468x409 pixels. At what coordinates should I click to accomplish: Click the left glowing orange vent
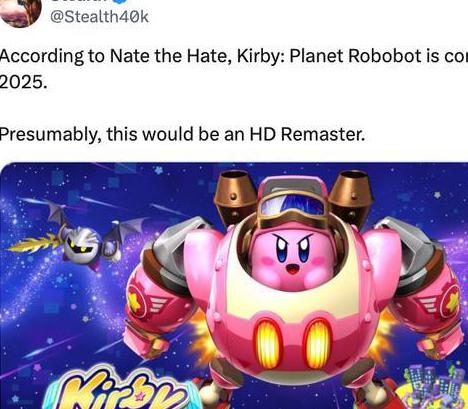coord(268,343)
